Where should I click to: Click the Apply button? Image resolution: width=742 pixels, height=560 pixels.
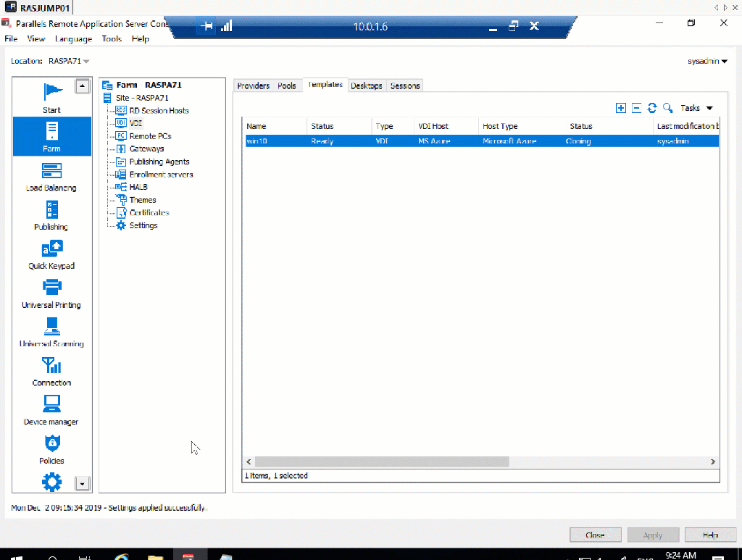tap(653, 535)
